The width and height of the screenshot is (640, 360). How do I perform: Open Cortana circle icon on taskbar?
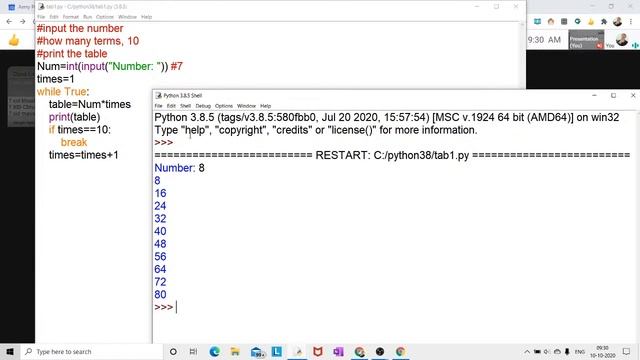pos(173,351)
